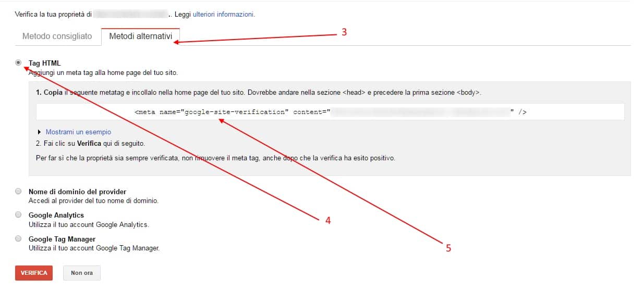Expand the Mostrami un esempio disclosure triangle
This screenshot has width=644, height=291.
tap(40, 132)
